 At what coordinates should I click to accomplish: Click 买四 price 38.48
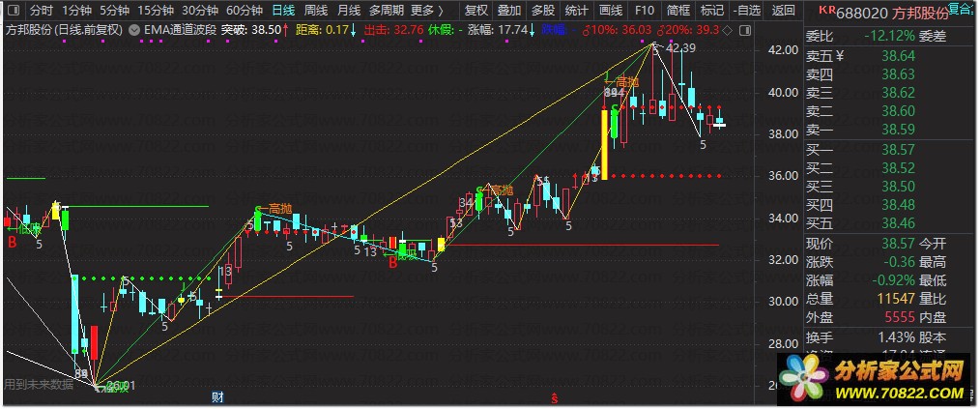point(898,205)
